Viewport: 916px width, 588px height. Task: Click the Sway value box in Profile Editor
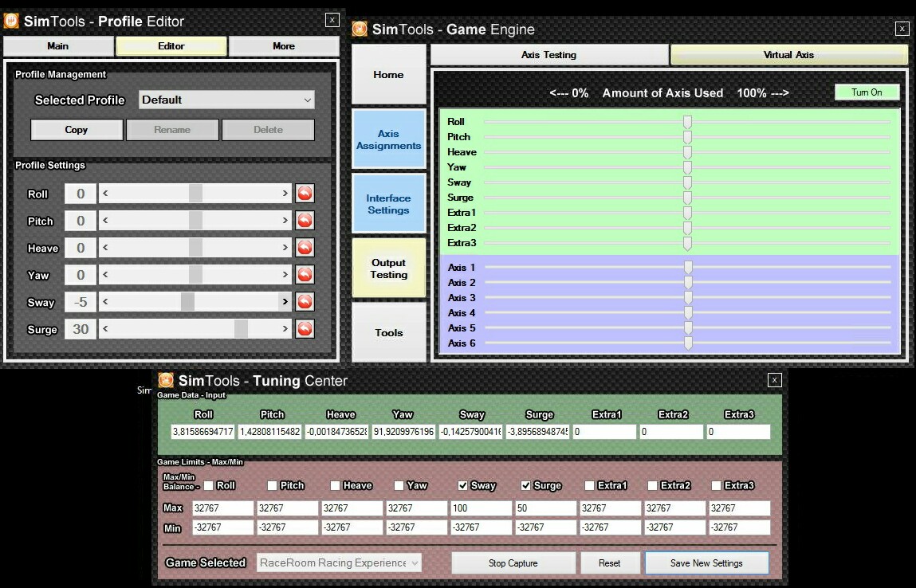click(x=81, y=302)
